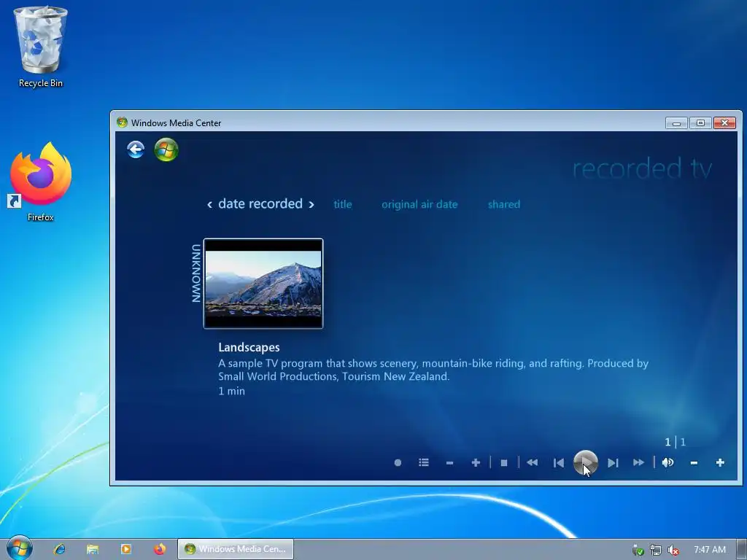Screen dimensions: 747x560
Task: Open Windows Explorer folder in taskbar
Action: (93, 549)
